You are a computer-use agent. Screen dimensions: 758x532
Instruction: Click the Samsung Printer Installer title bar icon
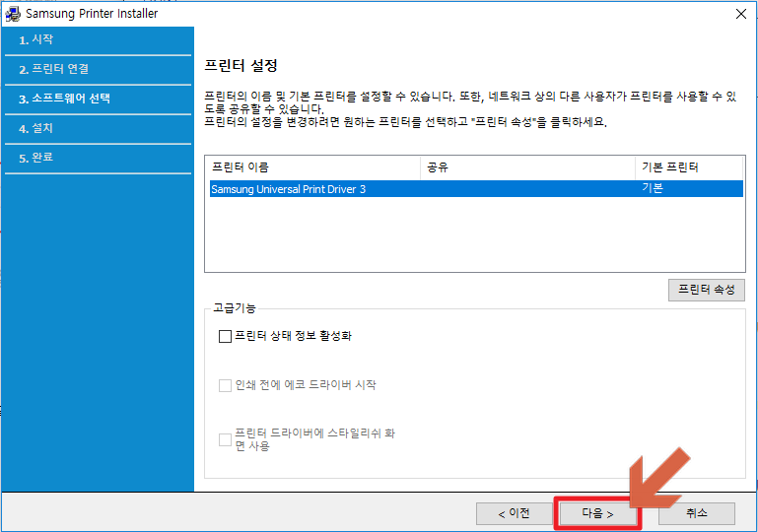[x=13, y=14]
